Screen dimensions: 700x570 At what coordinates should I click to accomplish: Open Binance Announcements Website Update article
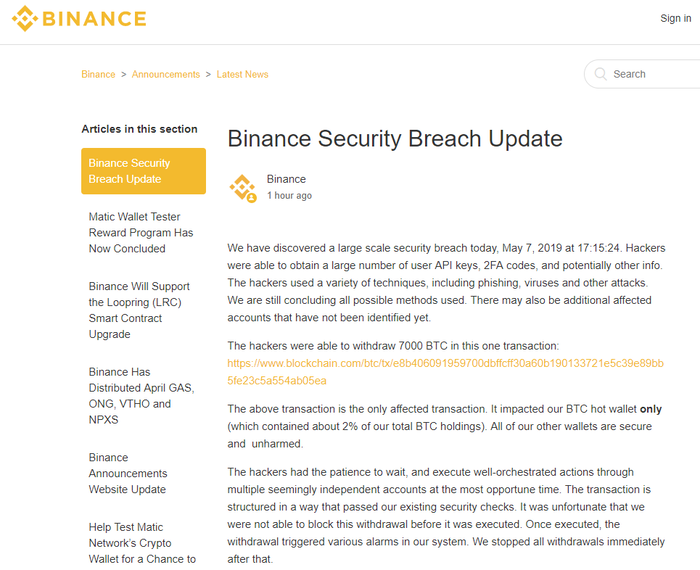tap(128, 474)
